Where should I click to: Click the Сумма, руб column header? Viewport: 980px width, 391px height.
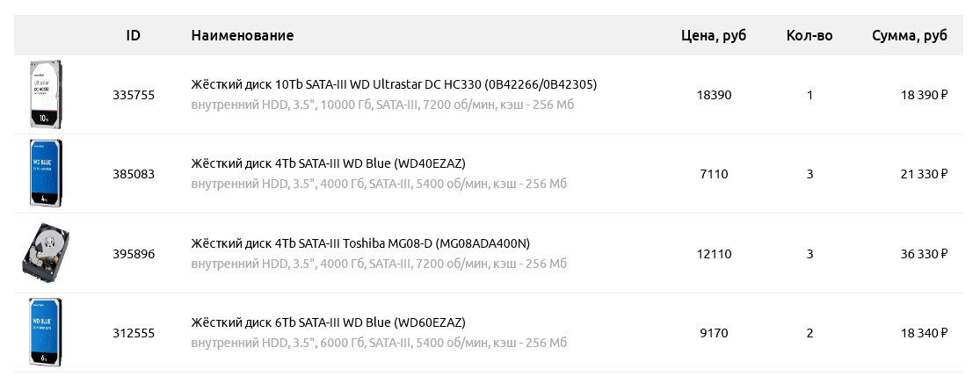coord(910,36)
